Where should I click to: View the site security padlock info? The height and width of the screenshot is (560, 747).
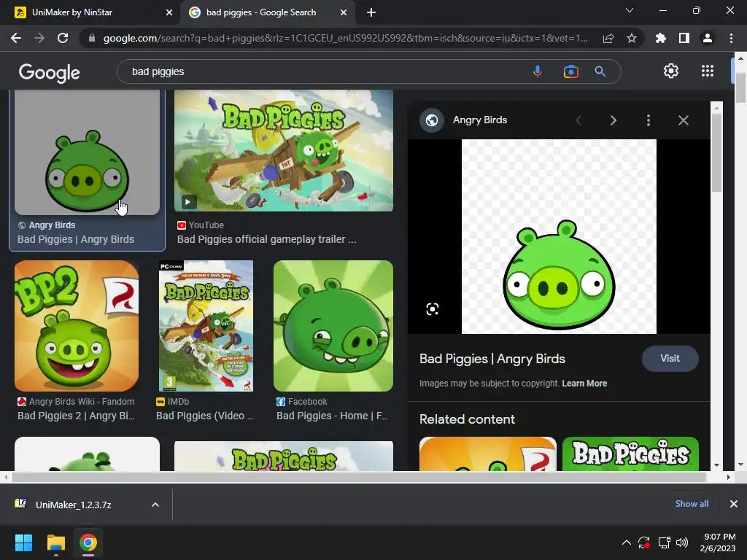pos(92,38)
